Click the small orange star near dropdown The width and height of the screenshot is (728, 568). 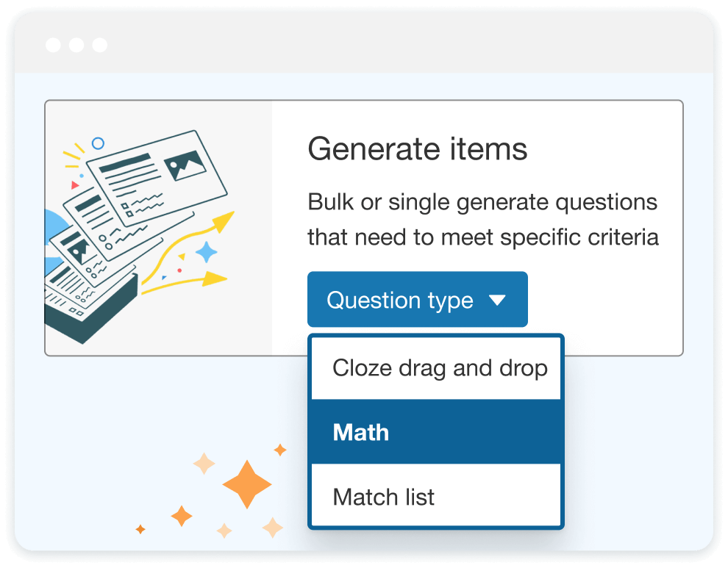point(280,450)
